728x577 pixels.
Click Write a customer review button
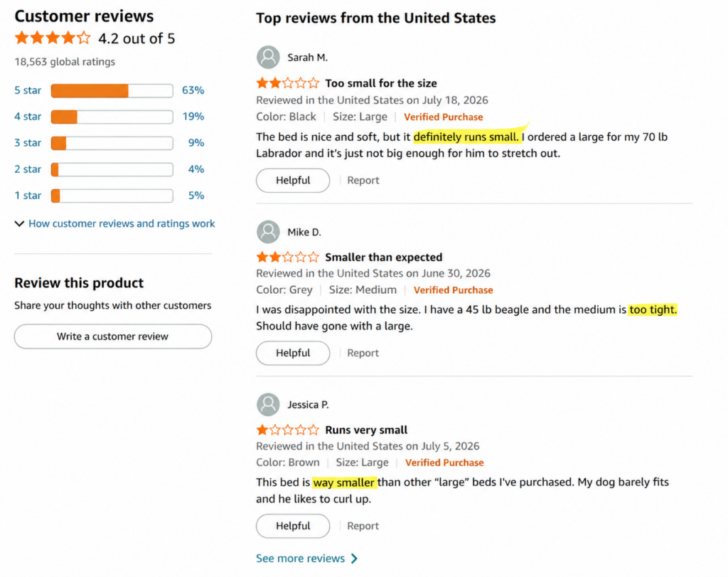click(113, 337)
